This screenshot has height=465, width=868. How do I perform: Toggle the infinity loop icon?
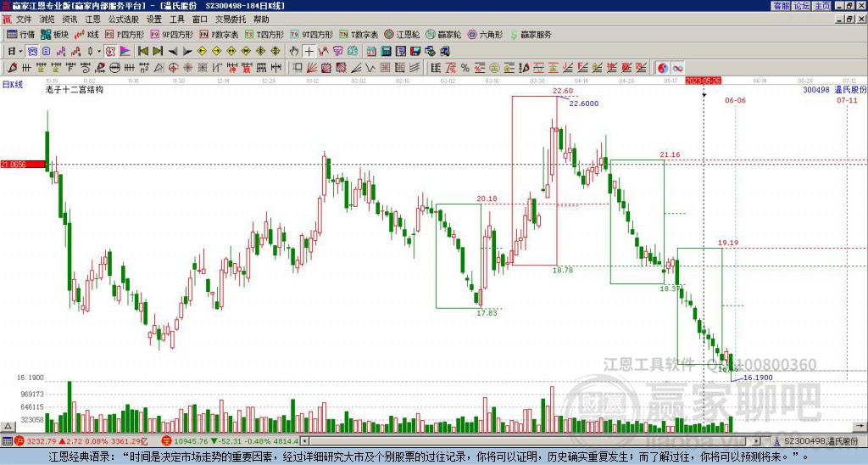(677, 68)
